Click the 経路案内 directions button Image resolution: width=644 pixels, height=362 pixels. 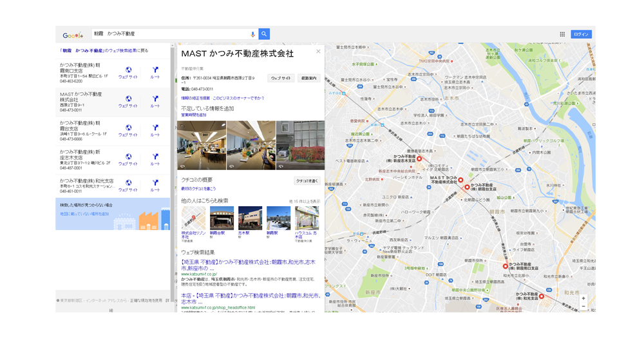click(x=308, y=78)
